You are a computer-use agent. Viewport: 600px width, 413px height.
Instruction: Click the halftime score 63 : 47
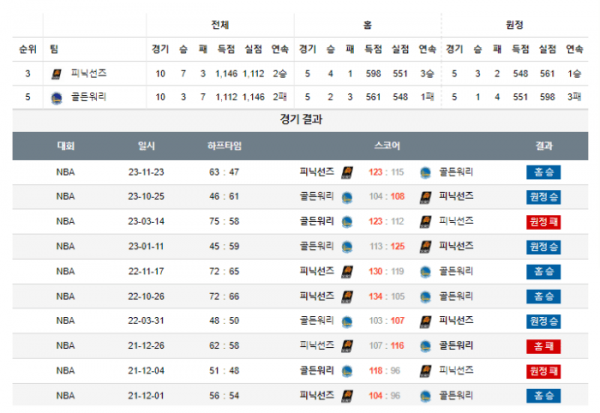coord(224,172)
